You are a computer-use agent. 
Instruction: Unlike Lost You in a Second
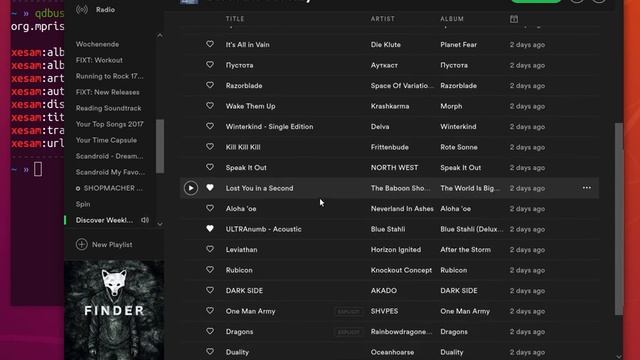[x=210, y=187]
